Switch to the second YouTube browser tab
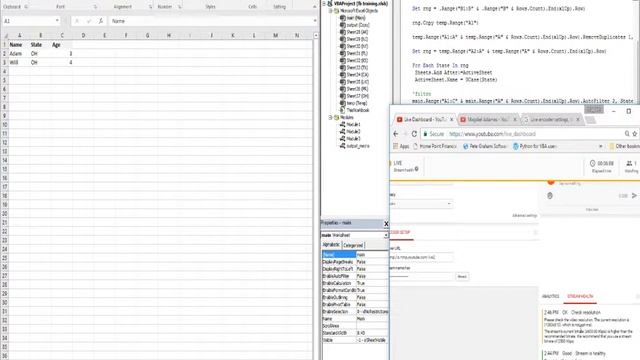The image size is (640, 360). 487,120
